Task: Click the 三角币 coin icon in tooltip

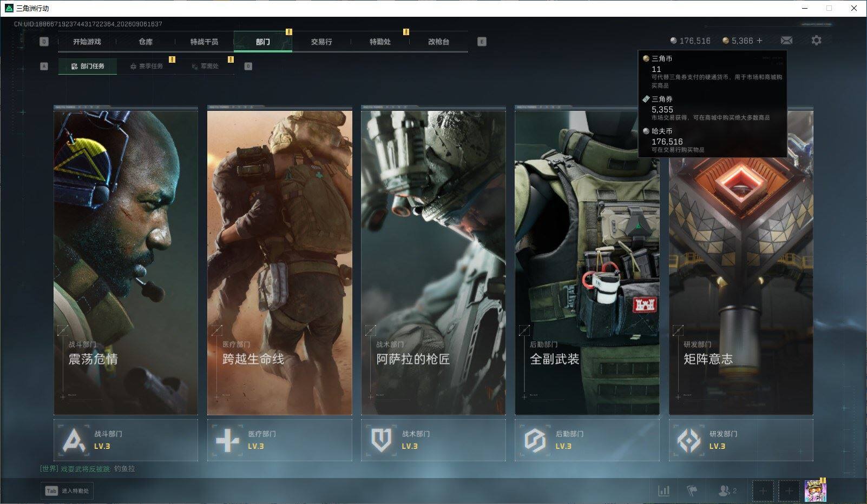Action: pos(646,58)
